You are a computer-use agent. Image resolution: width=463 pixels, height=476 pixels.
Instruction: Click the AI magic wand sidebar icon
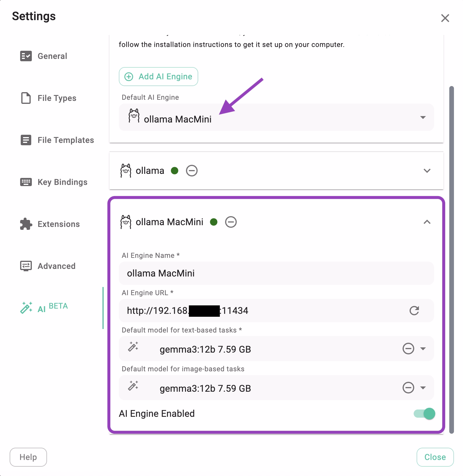point(26,308)
